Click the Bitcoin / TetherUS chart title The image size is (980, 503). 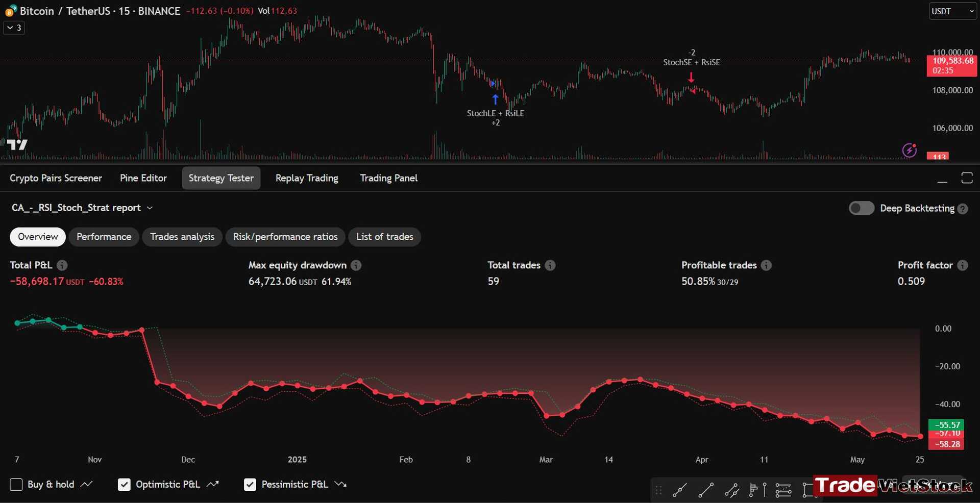click(x=100, y=11)
